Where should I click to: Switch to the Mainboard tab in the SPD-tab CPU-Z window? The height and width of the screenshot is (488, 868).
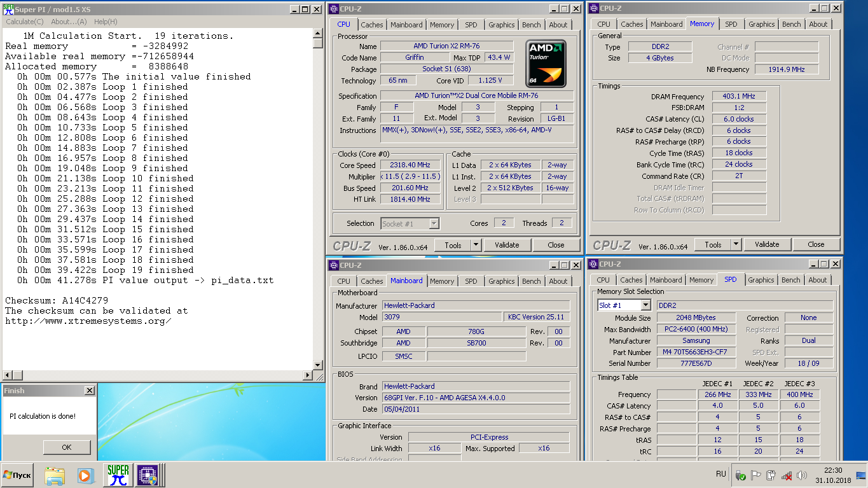[666, 280]
